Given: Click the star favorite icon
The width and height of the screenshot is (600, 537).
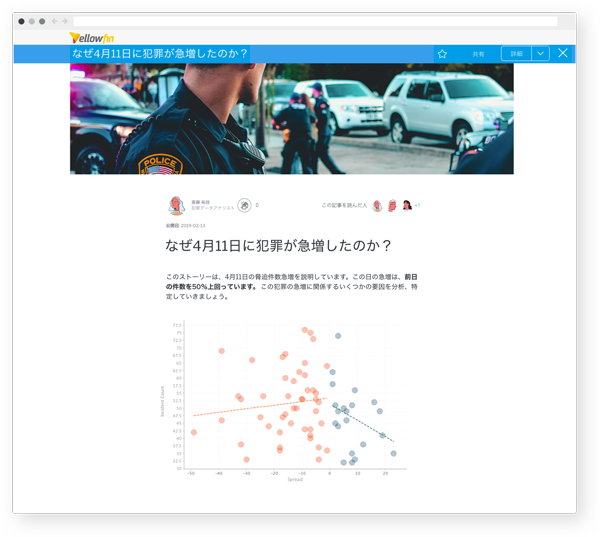Looking at the screenshot, I should [x=442, y=54].
